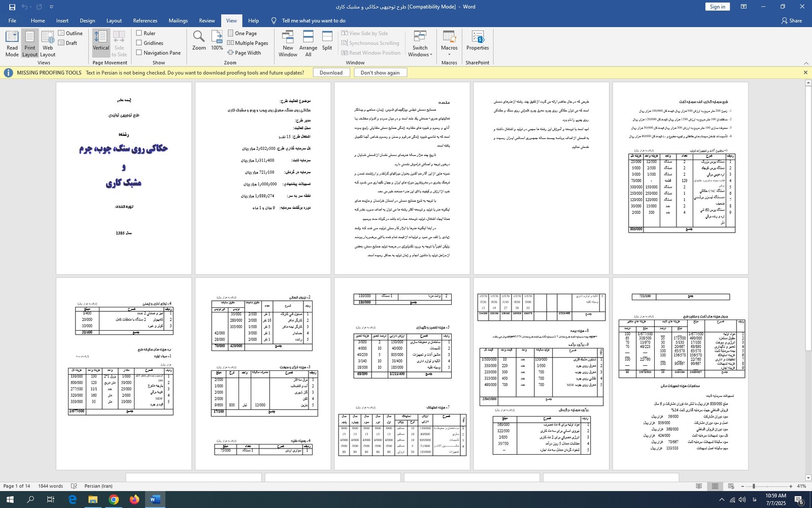Open Google Chrome from taskbar
Image resolution: width=812 pixels, height=508 pixels.
(x=114, y=500)
